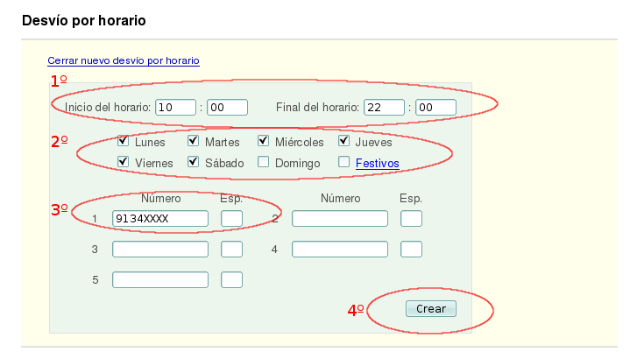Click the start hour field showing 10
Image resolution: width=644 pixels, height=359 pixels.
175,107
